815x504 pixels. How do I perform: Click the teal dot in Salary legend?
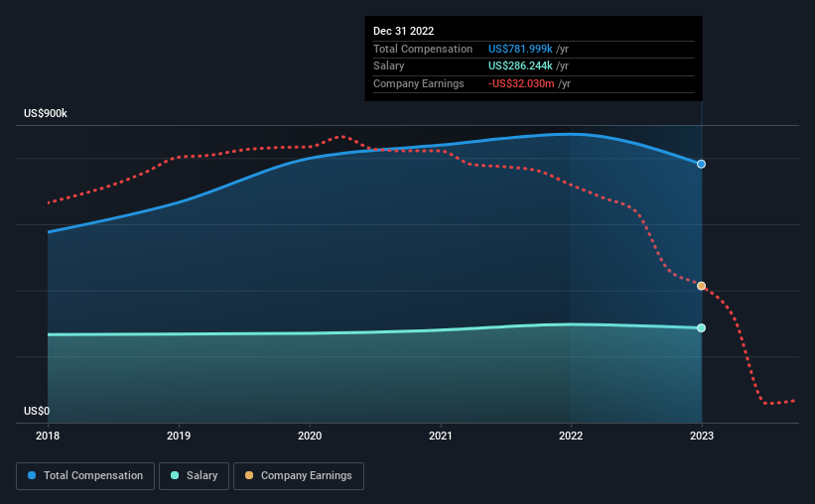tap(175, 475)
